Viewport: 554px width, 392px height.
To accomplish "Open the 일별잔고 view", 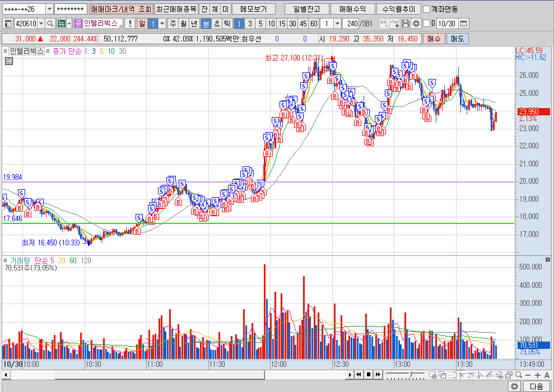I will (306, 9).
